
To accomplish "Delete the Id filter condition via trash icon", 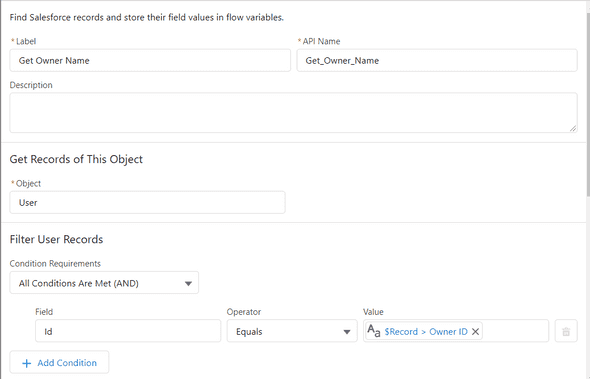I will [x=566, y=331].
